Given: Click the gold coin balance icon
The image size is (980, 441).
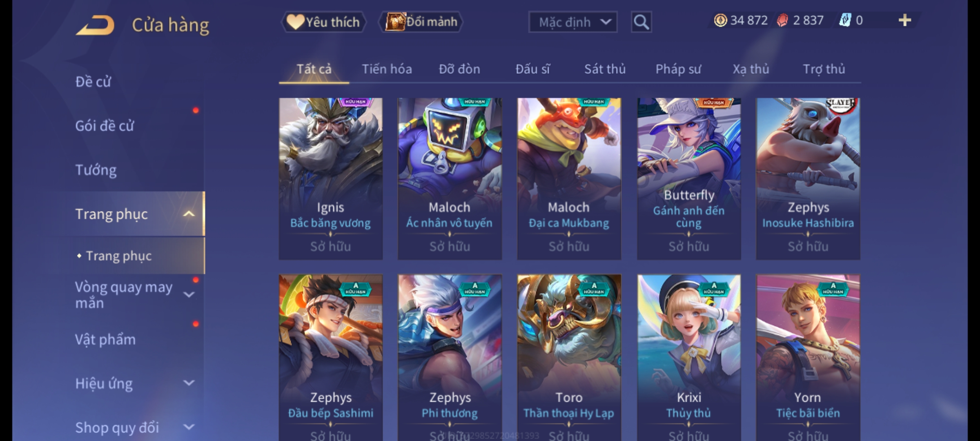Looking at the screenshot, I should [720, 20].
